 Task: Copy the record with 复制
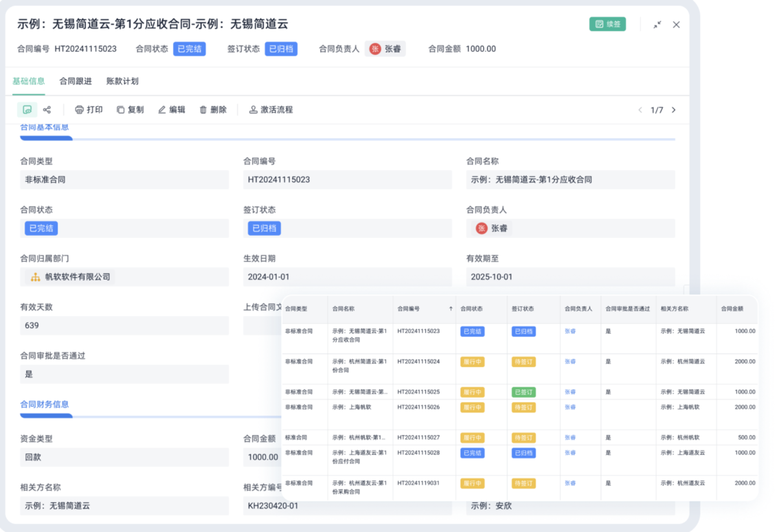point(130,110)
